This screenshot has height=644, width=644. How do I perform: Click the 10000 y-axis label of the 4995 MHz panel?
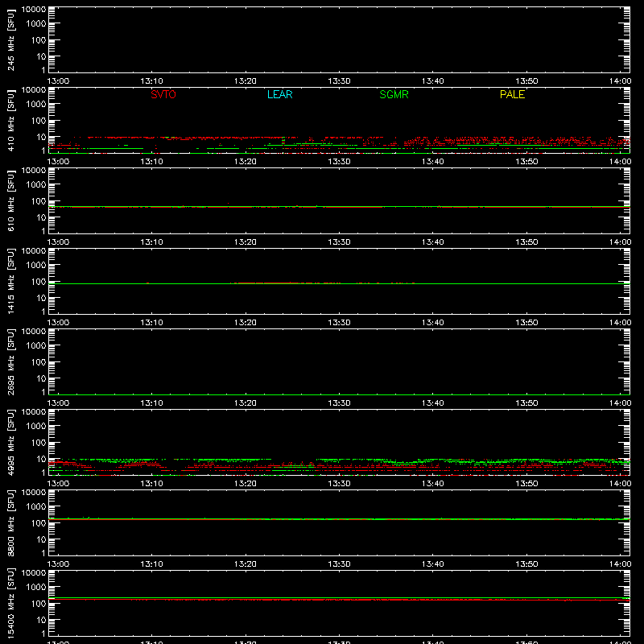pyautogui.click(x=34, y=412)
